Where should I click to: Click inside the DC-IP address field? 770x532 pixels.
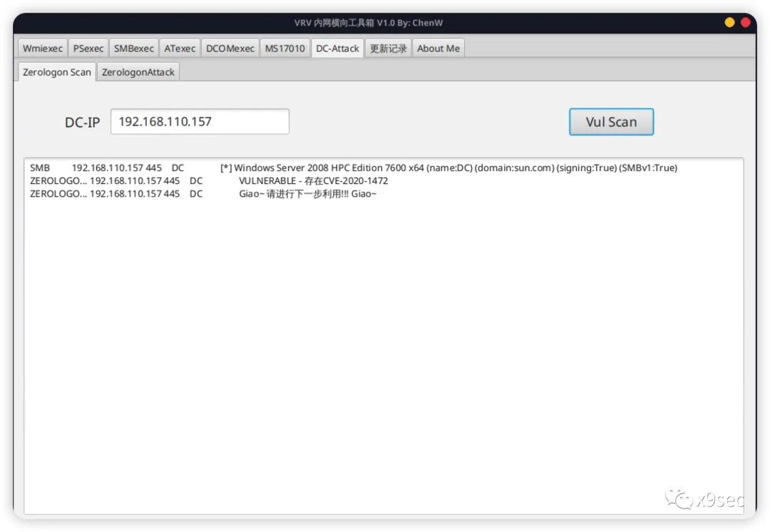coord(200,121)
